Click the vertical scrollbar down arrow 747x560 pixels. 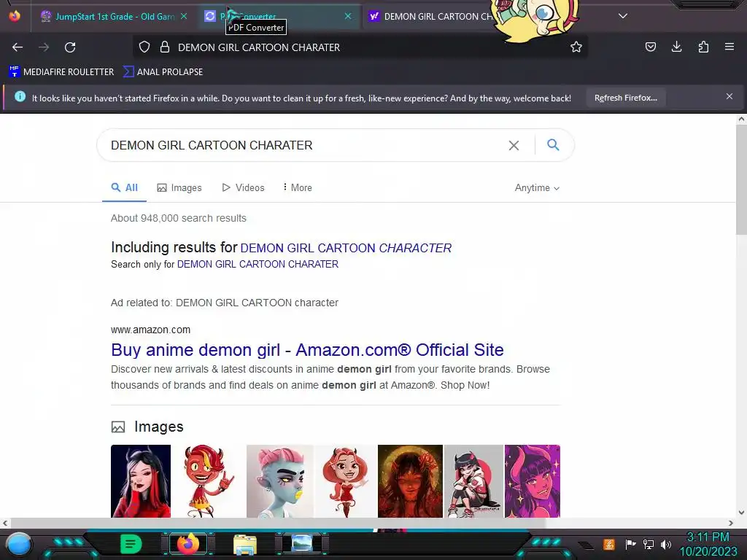[x=741, y=513]
